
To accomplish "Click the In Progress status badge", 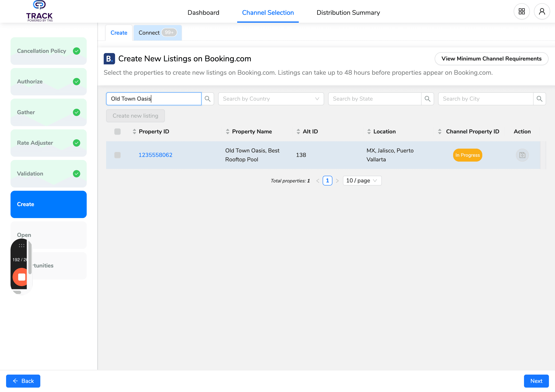I will pos(467,155).
